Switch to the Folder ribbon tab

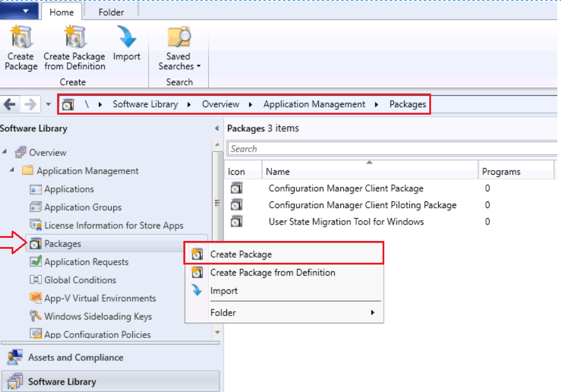tap(111, 12)
